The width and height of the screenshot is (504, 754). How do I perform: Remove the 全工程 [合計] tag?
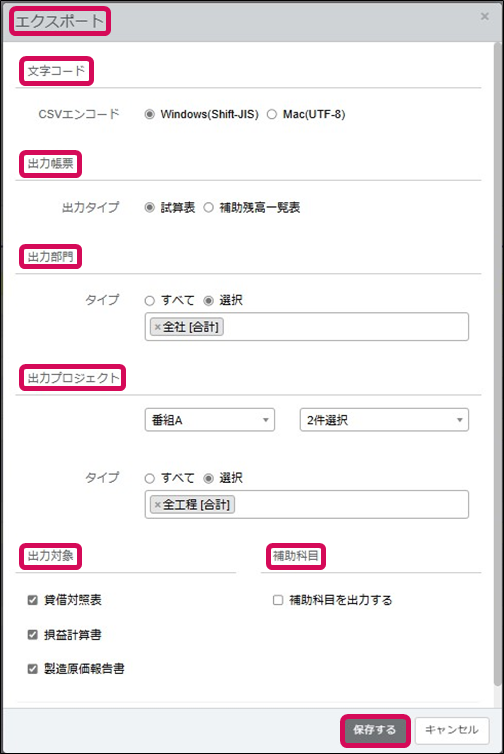point(157,505)
